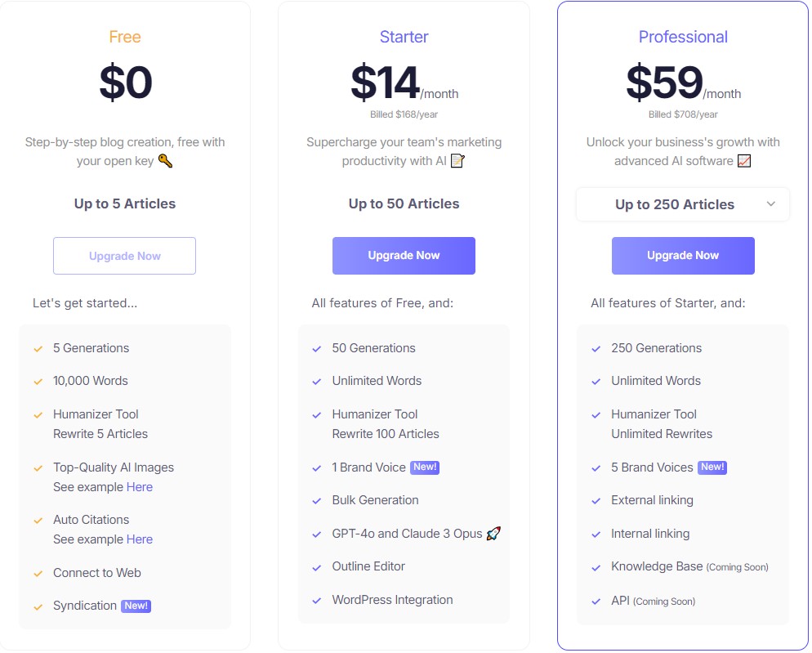Screen dimensions: 812x653
Task: Click Upgrade Now under the Starter plan
Action: click(404, 256)
